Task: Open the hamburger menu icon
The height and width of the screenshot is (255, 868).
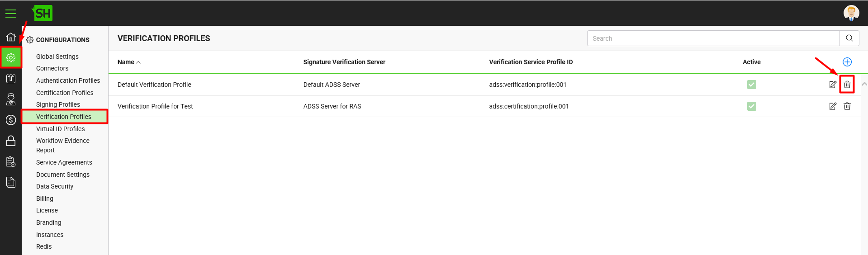Action: pos(11,14)
